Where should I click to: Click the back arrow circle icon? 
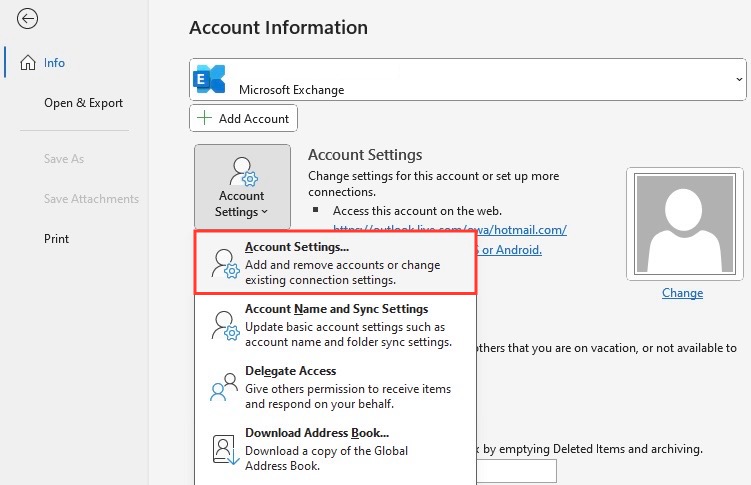click(x=27, y=19)
